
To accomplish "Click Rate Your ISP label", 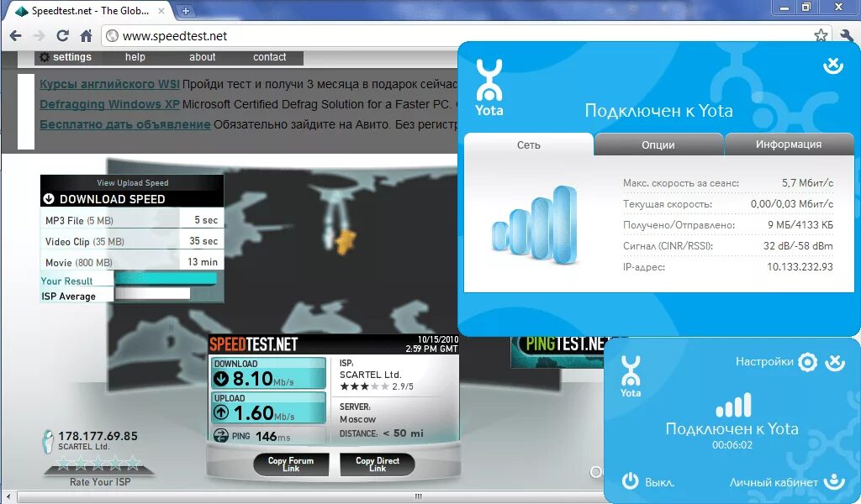I will pyautogui.click(x=100, y=481).
